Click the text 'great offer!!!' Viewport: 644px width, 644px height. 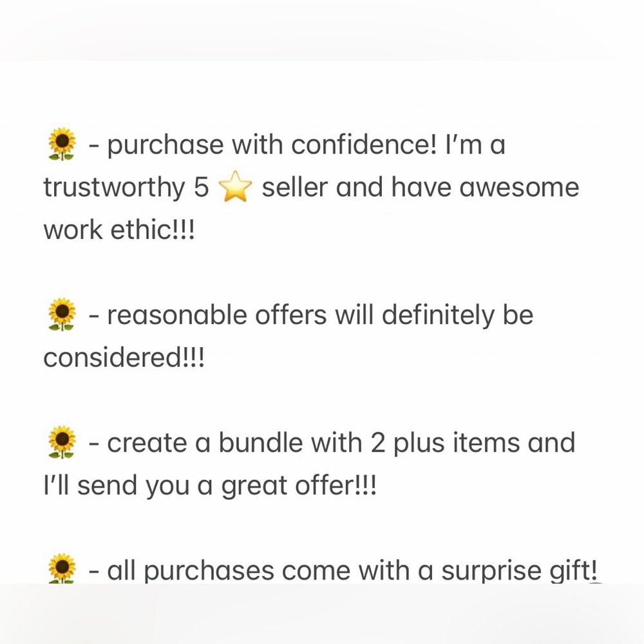tap(298, 486)
